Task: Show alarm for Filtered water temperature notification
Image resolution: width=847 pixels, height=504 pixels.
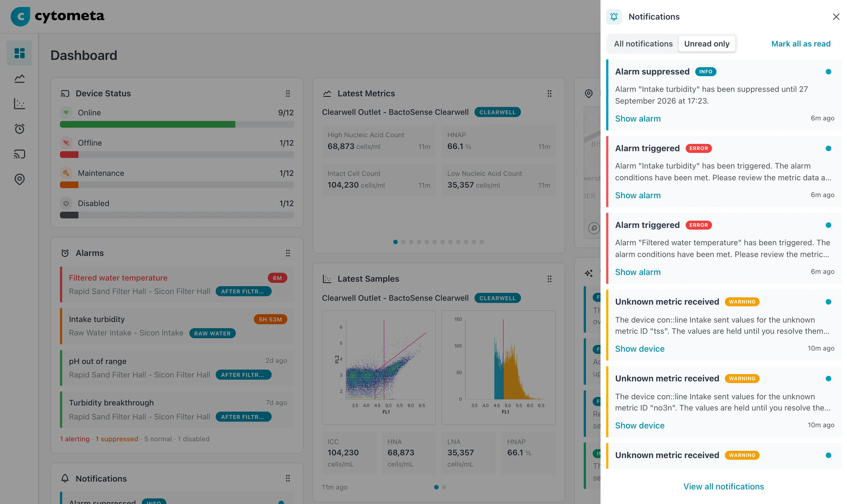Action: click(637, 272)
